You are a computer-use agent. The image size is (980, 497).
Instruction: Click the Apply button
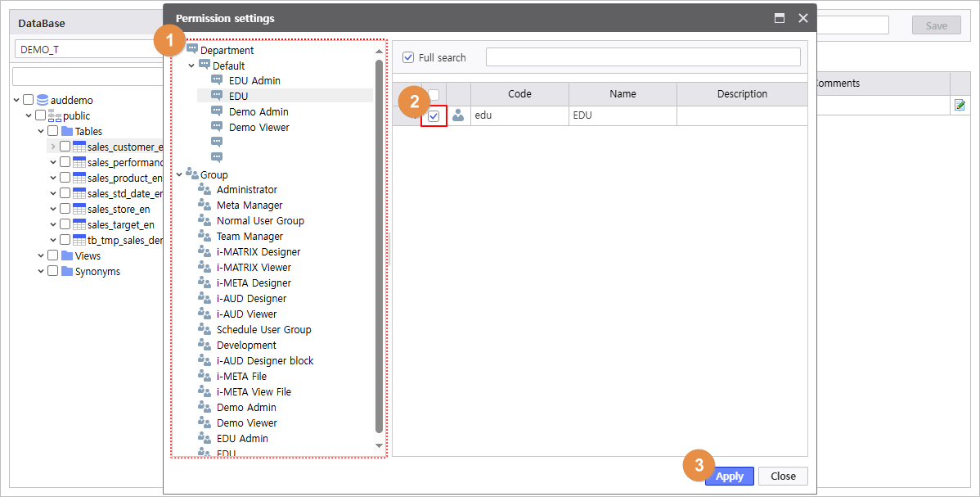(x=729, y=476)
